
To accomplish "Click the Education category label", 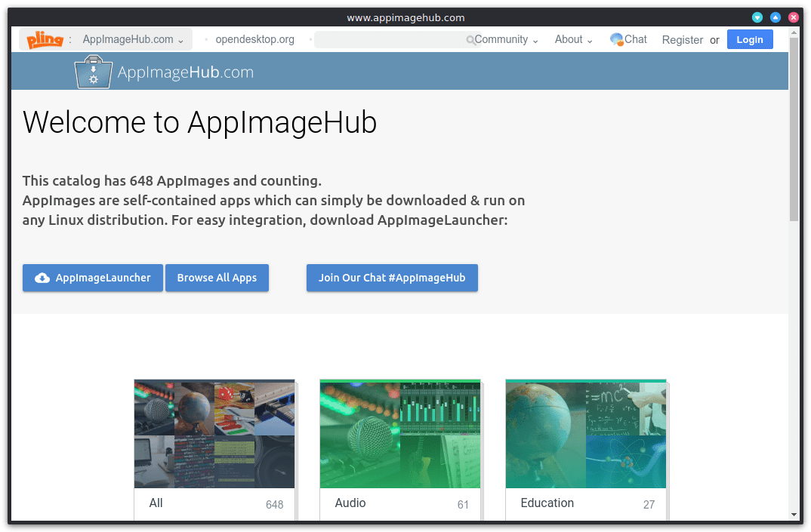I will click(547, 503).
